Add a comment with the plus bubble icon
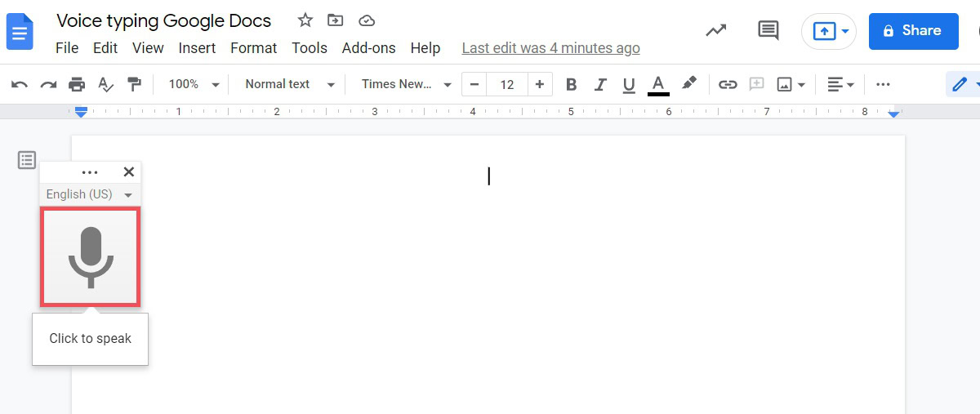The image size is (980, 414). click(x=756, y=84)
